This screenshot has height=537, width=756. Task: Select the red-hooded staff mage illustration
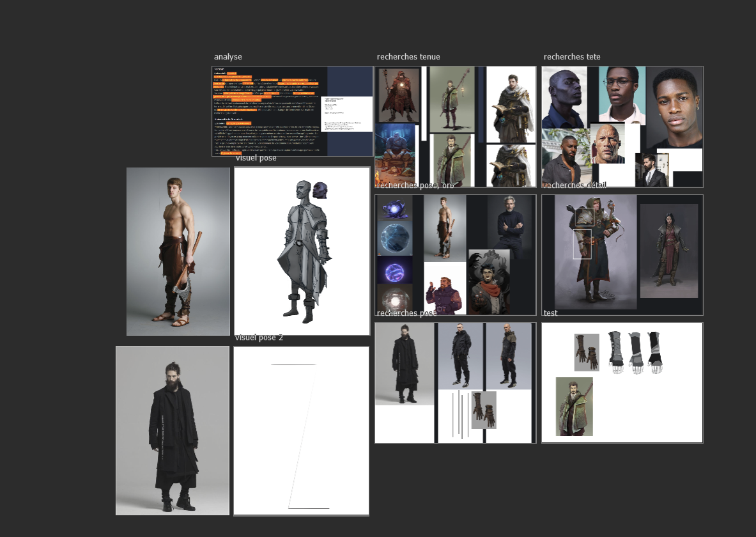(x=399, y=96)
